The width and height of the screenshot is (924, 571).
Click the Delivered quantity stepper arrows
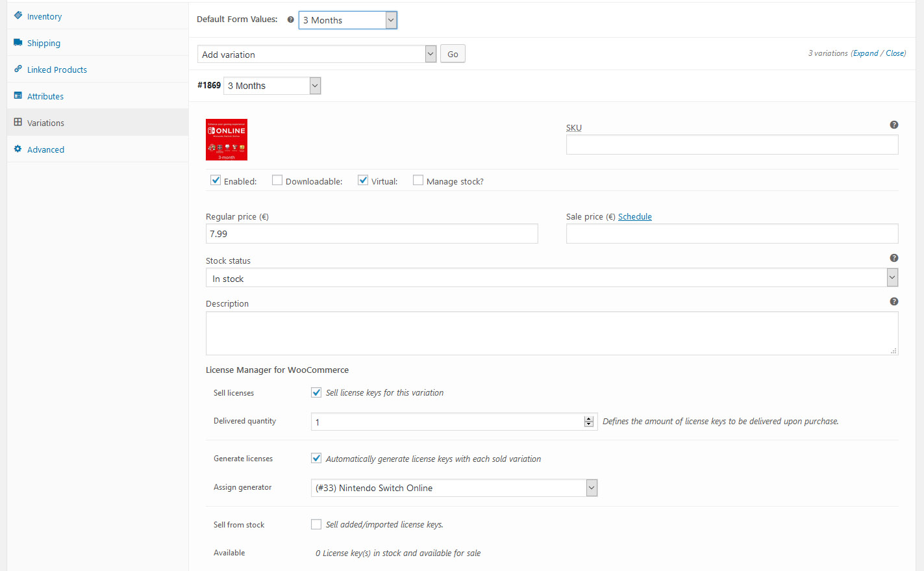(588, 422)
